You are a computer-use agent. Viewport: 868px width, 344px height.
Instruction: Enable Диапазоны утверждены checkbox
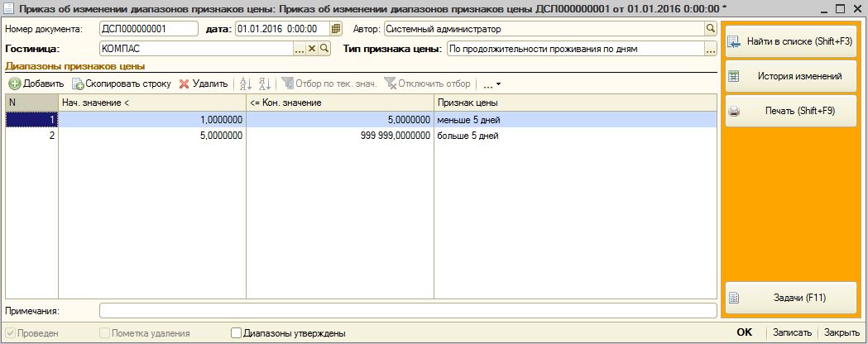[x=236, y=333]
